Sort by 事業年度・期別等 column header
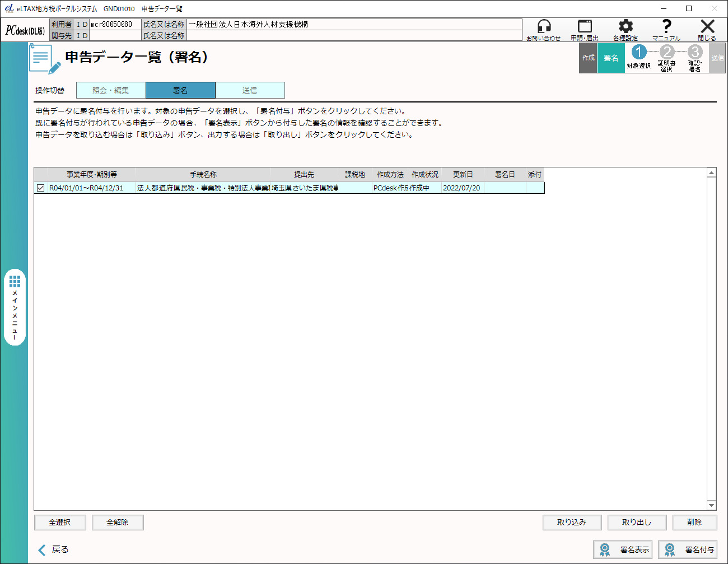 point(92,175)
